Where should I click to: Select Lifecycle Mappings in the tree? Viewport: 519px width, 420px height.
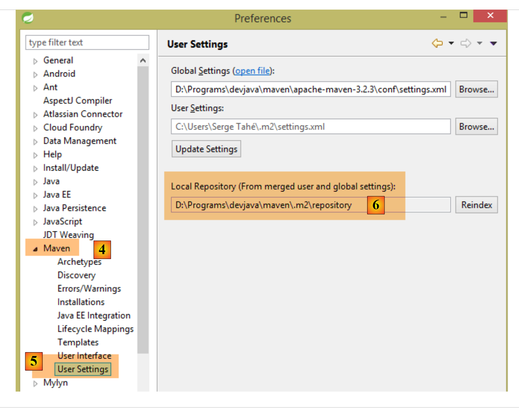point(95,329)
